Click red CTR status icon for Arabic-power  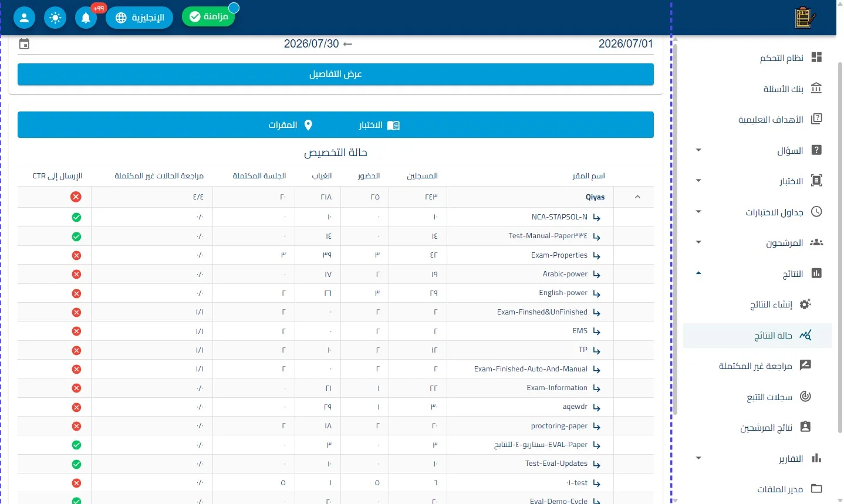pos(76,274)
